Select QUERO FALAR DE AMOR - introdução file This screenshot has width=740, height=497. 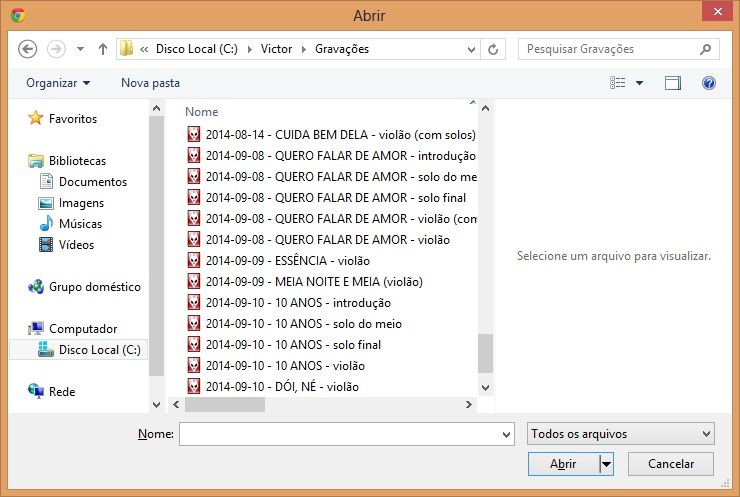click(331, 156)
